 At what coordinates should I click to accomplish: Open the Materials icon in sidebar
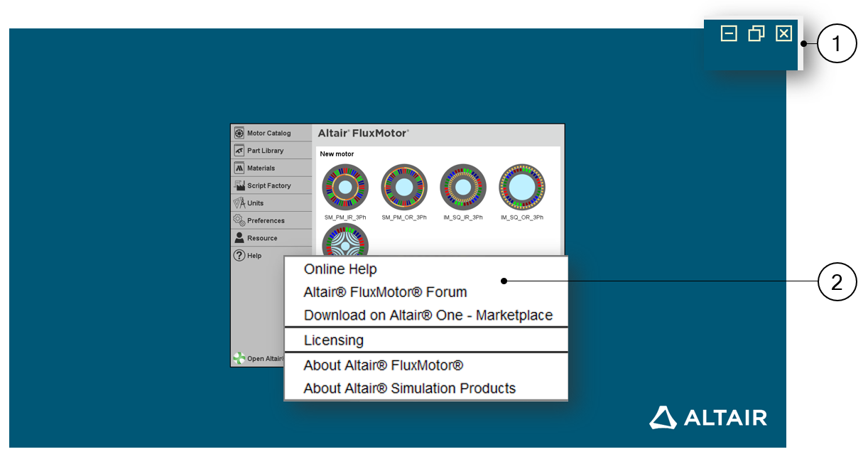(239, 168)
